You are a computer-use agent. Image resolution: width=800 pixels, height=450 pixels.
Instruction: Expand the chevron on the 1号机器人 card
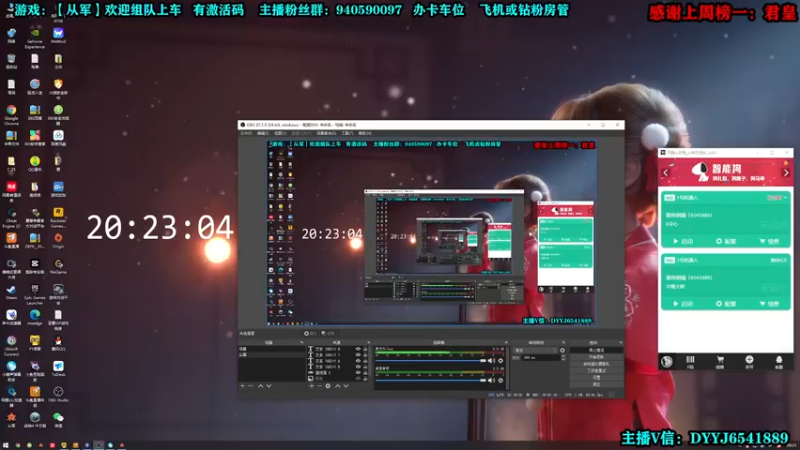[785, 197]
